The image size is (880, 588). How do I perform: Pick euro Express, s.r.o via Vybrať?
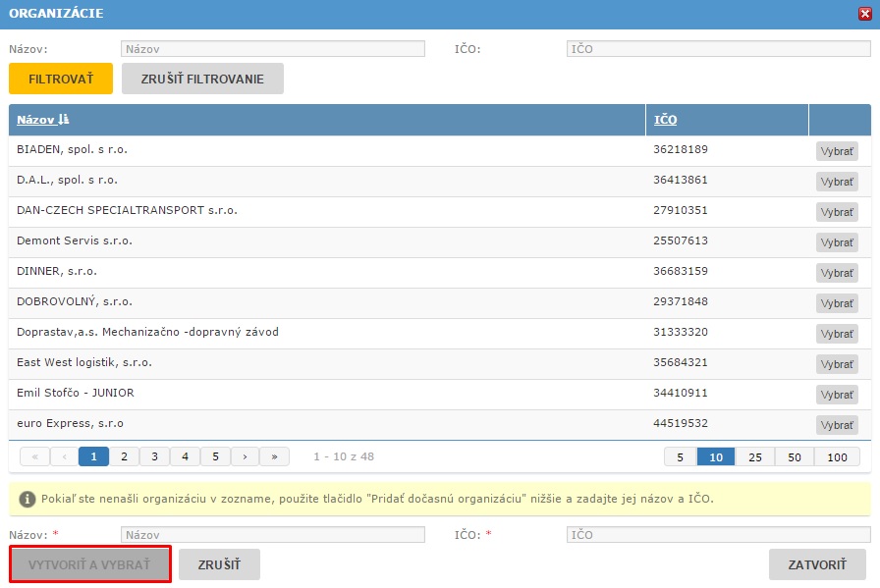[x=837, y=425]
